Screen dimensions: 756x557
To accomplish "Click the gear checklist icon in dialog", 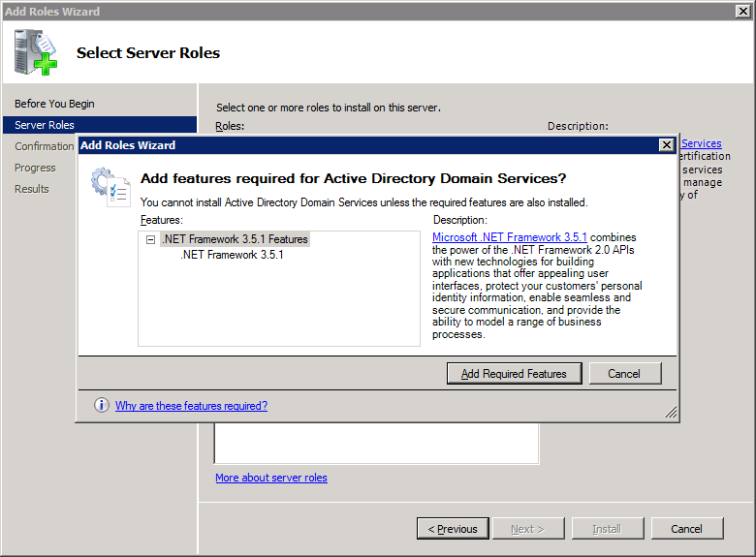I will point(110,187).
